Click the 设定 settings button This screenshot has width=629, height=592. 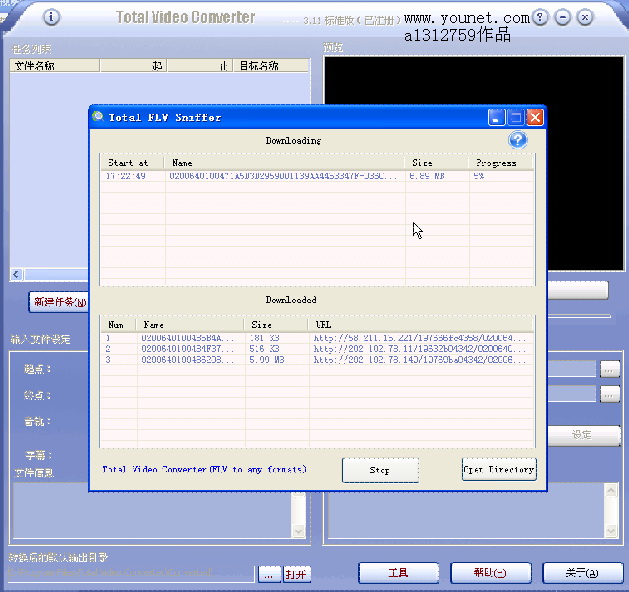pos(584,435)
